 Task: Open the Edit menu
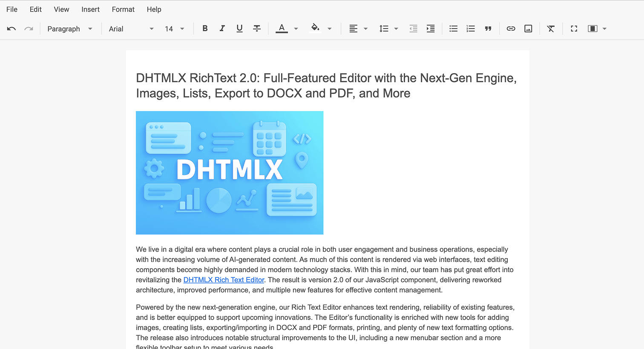click(x=36, y=9)
